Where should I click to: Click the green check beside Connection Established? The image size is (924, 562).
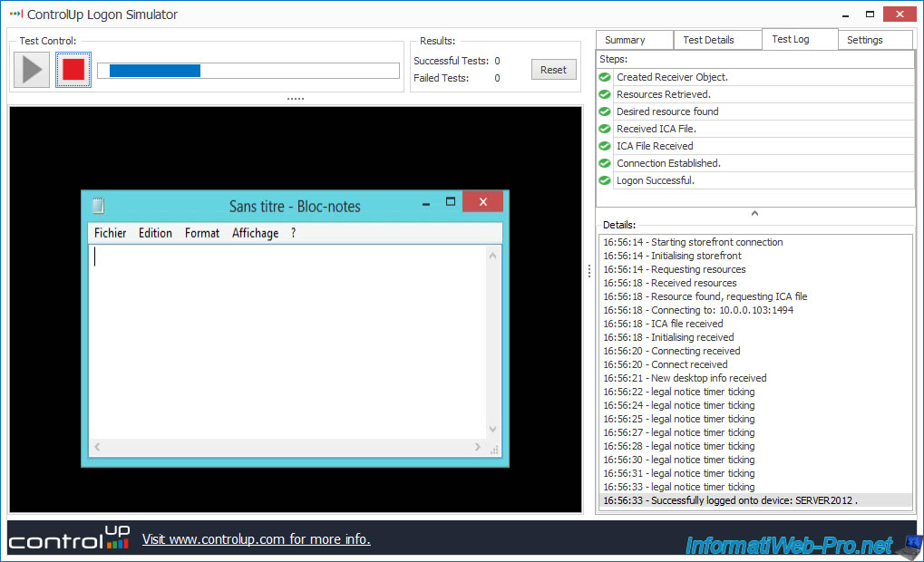coord(605,163)
